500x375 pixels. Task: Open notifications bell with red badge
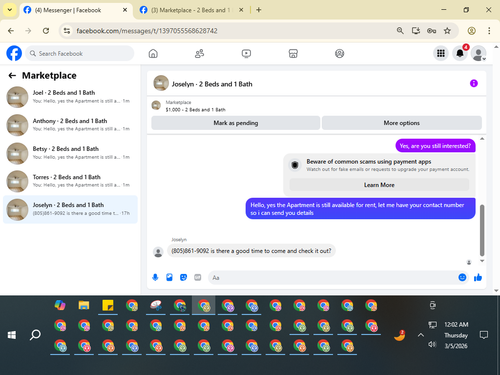point(460,53)
